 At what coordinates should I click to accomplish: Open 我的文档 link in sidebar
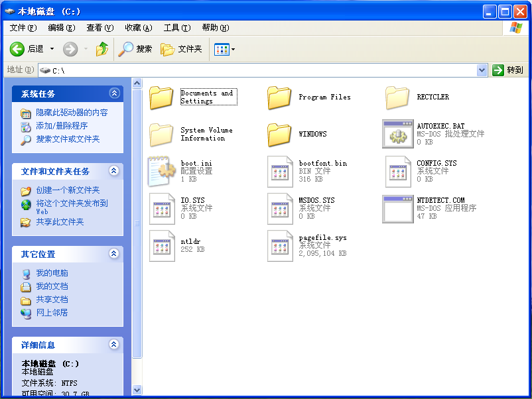(x=52, y=286)
